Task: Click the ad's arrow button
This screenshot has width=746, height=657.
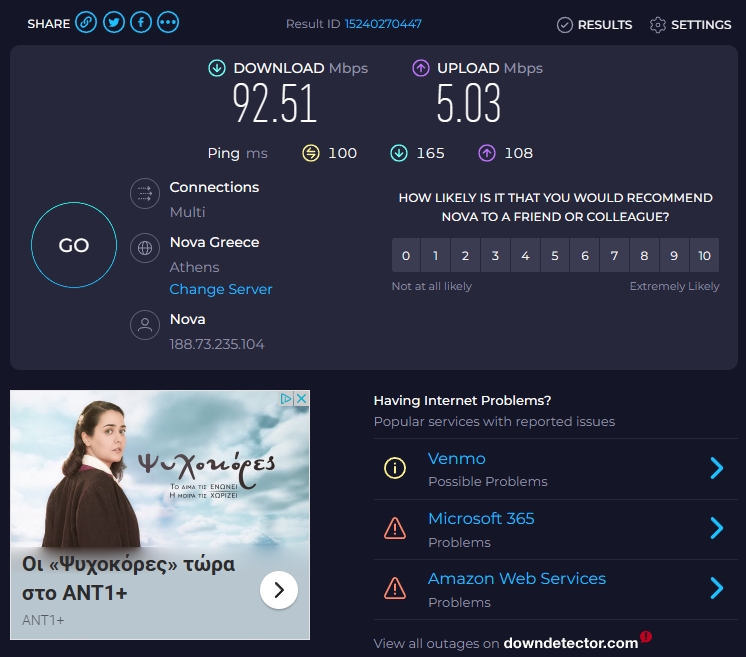Action: 279,590
